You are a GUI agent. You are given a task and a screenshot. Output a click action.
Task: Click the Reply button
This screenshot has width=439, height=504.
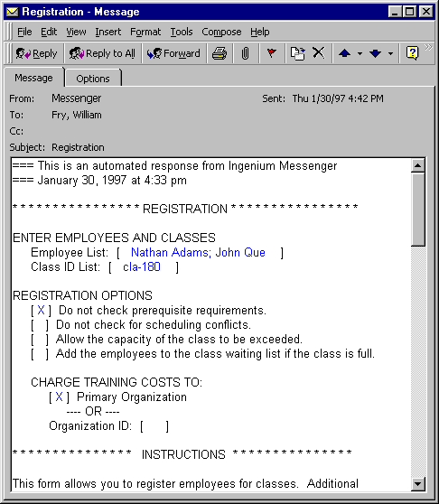(37, 53)
